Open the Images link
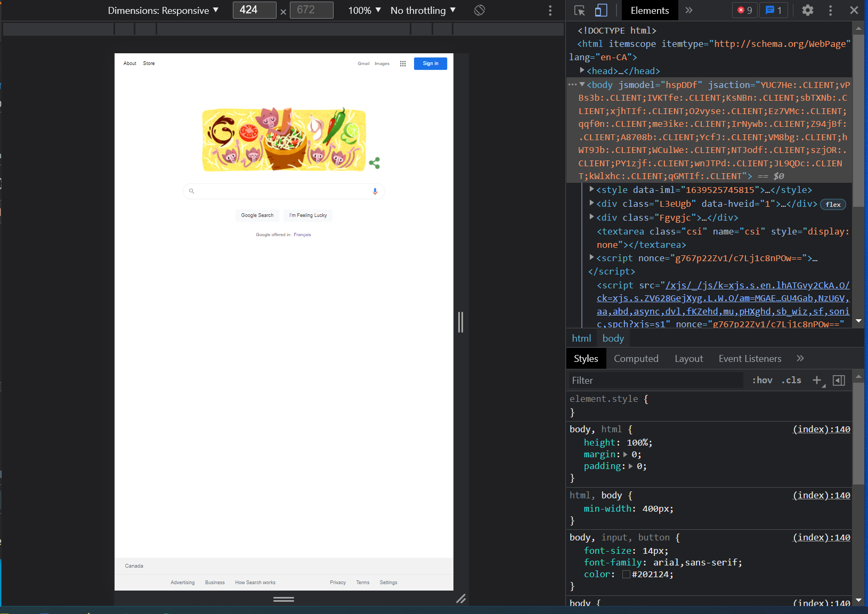Viewport: 868px width, 614px height. [x=382, y=63]
